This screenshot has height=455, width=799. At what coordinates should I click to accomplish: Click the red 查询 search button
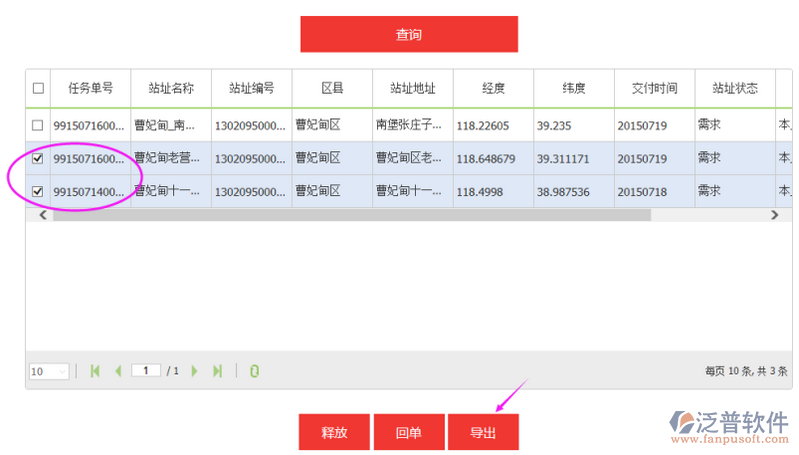409,34
